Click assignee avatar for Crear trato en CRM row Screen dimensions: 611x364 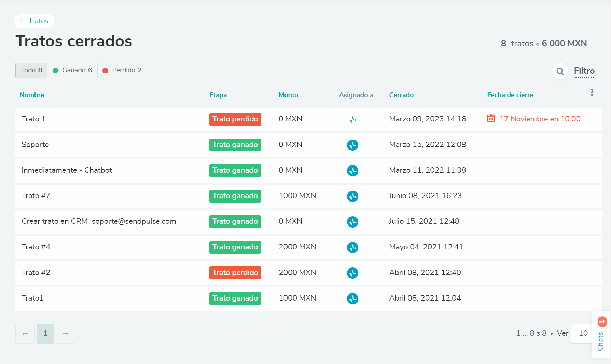[352, 222]
